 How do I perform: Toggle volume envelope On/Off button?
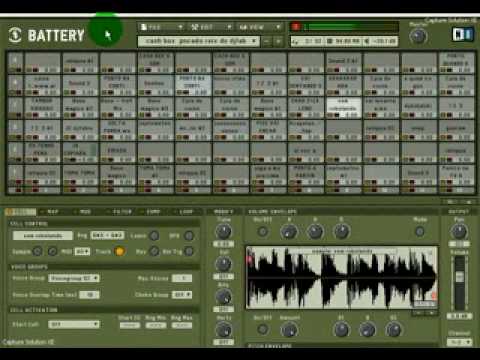tap(263, 231)
